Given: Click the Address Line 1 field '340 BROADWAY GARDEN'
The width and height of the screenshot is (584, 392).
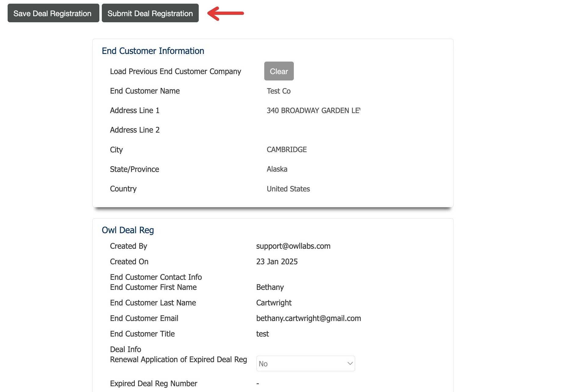Looking at the screenshot, I should click(314, 110).
